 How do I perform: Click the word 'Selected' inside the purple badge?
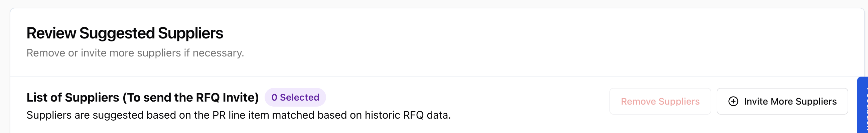[300, 97]
